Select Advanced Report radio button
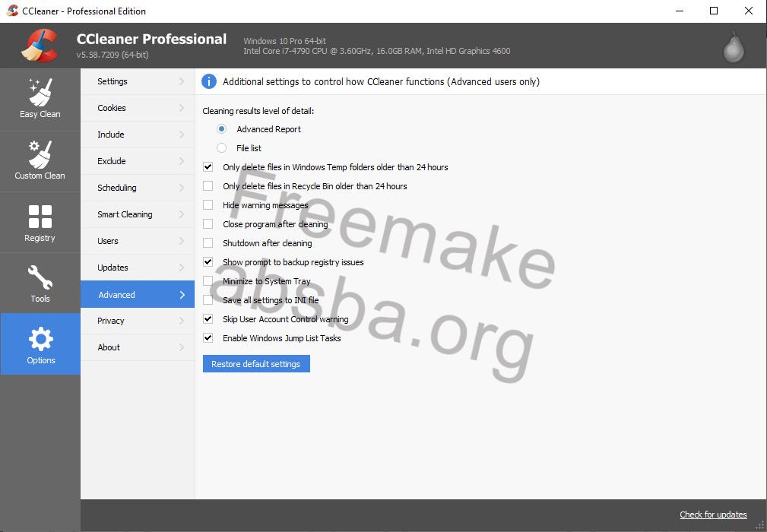The image size is (767, 532). (x=222, y=129)
